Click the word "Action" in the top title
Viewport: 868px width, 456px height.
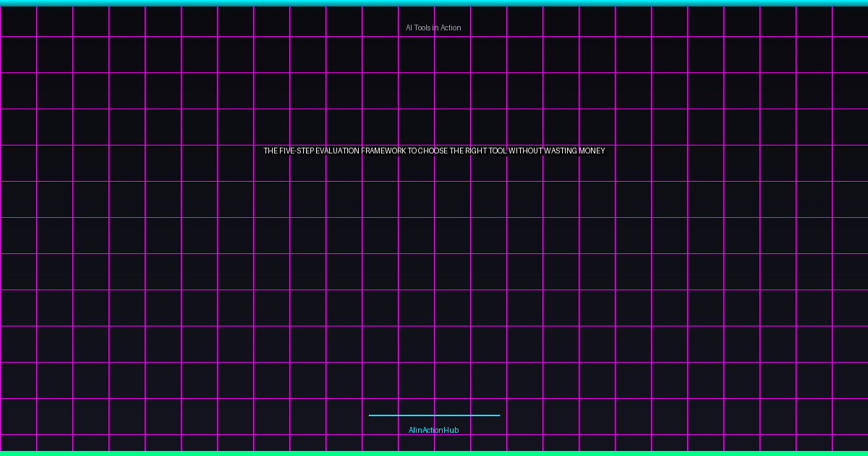tap(449, 28)
